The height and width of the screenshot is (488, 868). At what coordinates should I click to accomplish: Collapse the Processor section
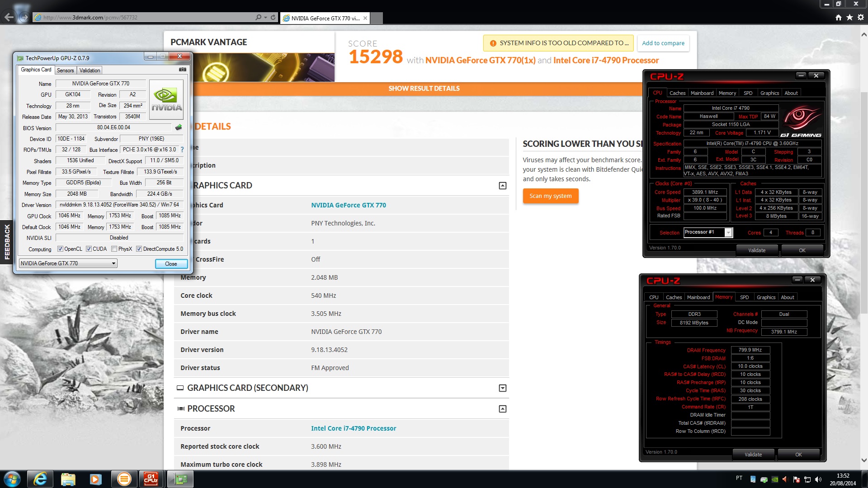tap(502, 409)
